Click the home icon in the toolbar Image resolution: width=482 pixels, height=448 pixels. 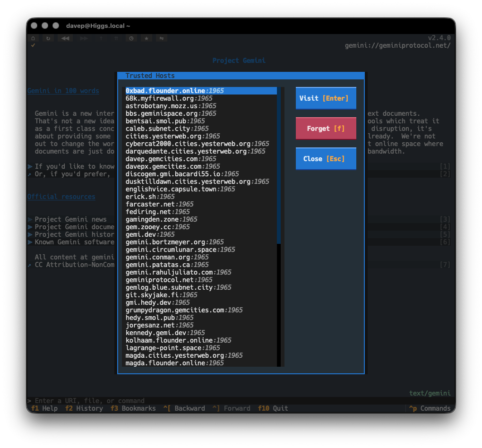coord(33,38)
